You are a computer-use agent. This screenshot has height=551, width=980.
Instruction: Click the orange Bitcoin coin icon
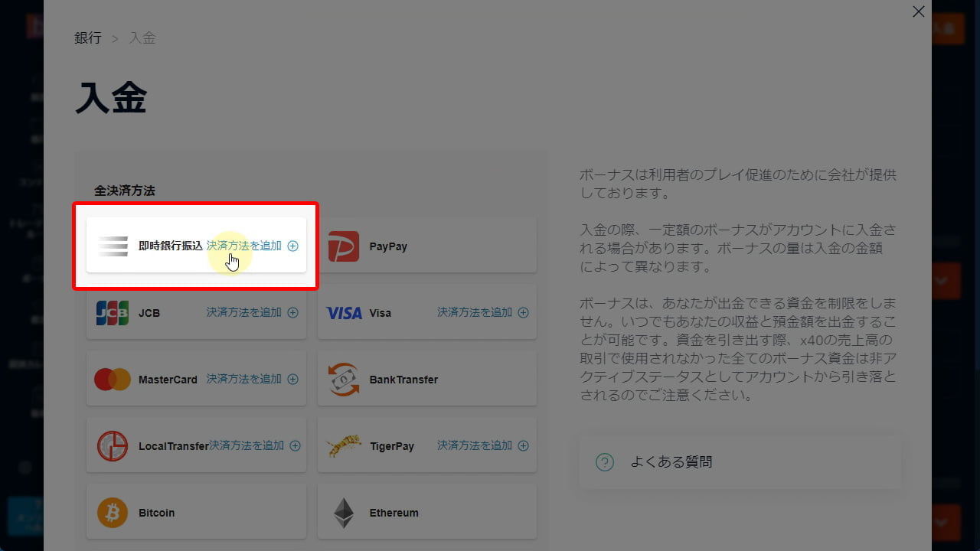[x=113, y=513]
